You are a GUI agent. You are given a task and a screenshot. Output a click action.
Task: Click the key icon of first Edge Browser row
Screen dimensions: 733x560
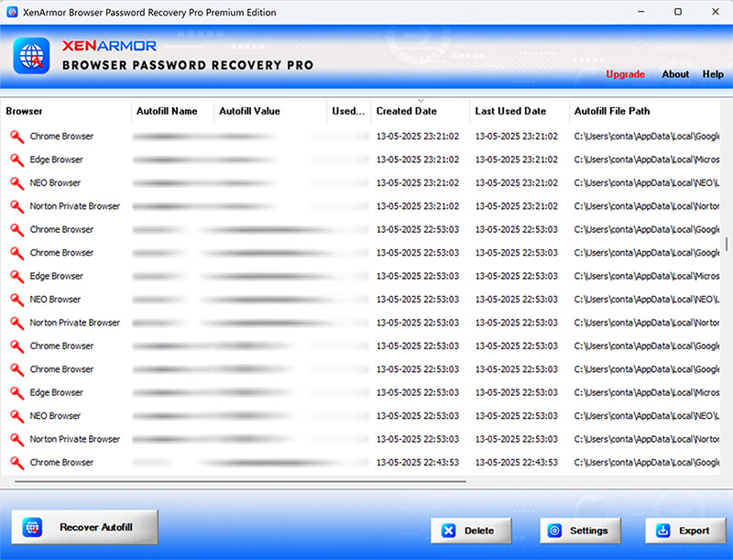click(x=16, y=159)
